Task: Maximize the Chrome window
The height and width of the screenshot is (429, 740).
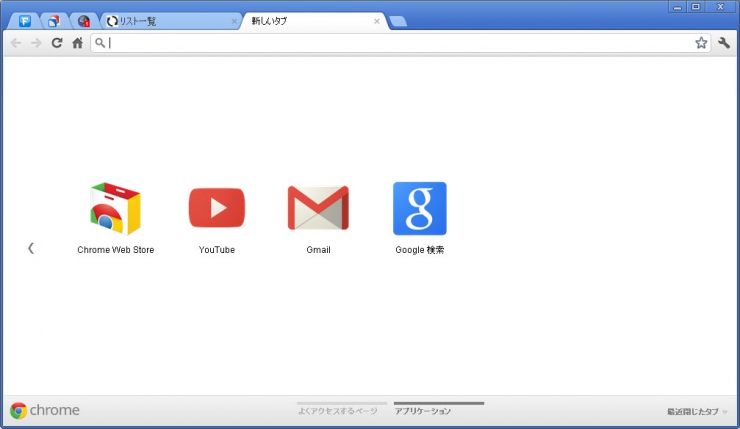Action: 696,7
